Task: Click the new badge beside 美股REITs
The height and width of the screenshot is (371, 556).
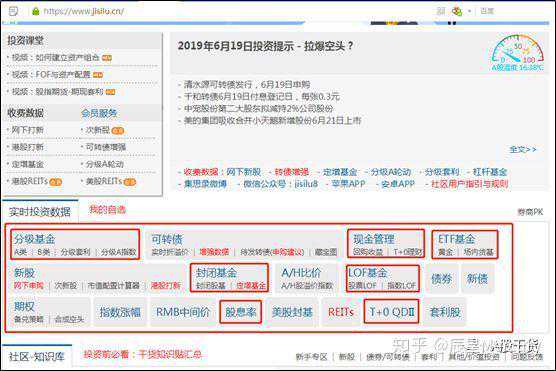Action: click(130, 182)
